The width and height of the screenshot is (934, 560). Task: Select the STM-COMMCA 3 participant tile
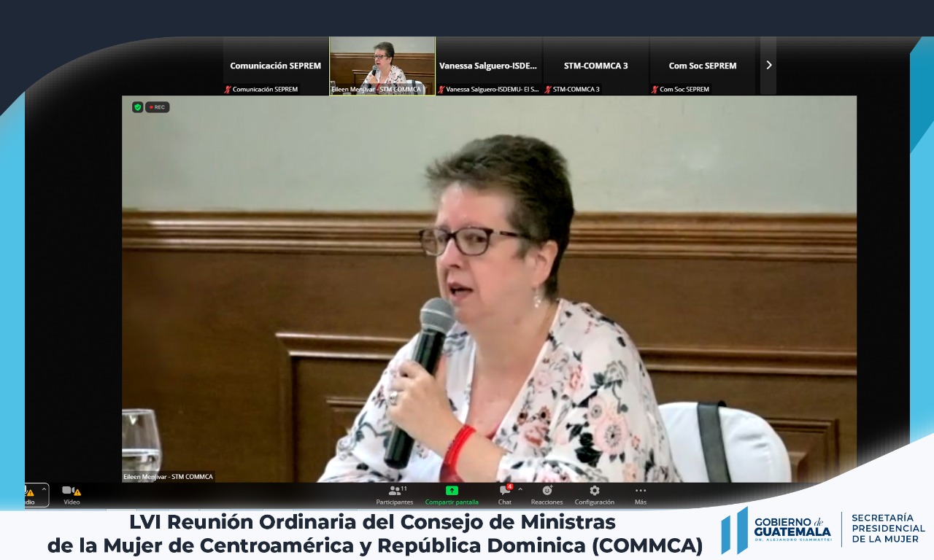pyautogui.click(x=595, y=66)
